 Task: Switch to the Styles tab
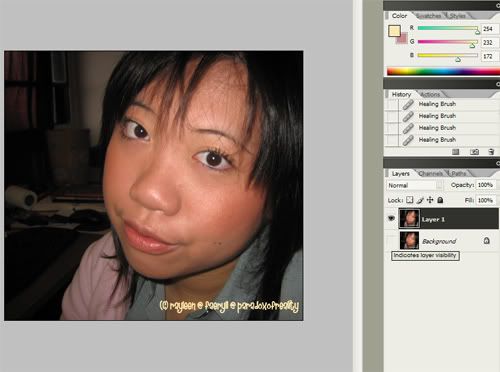(x=458, y=16)
